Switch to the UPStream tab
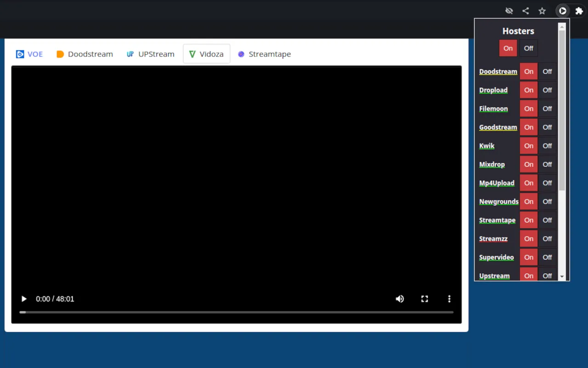Viewport: 588px width, 368px height. (150, 54)
